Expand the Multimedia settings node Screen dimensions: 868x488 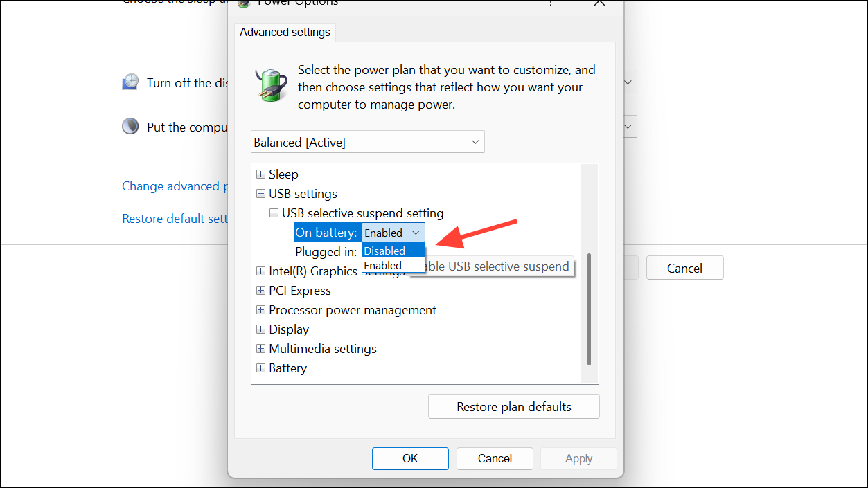point(260,349)
